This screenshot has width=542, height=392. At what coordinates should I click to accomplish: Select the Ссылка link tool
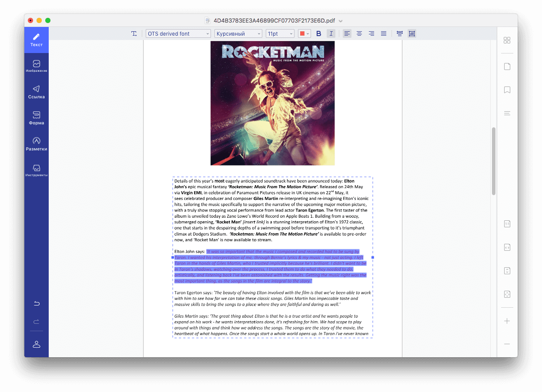pos(37,92)
